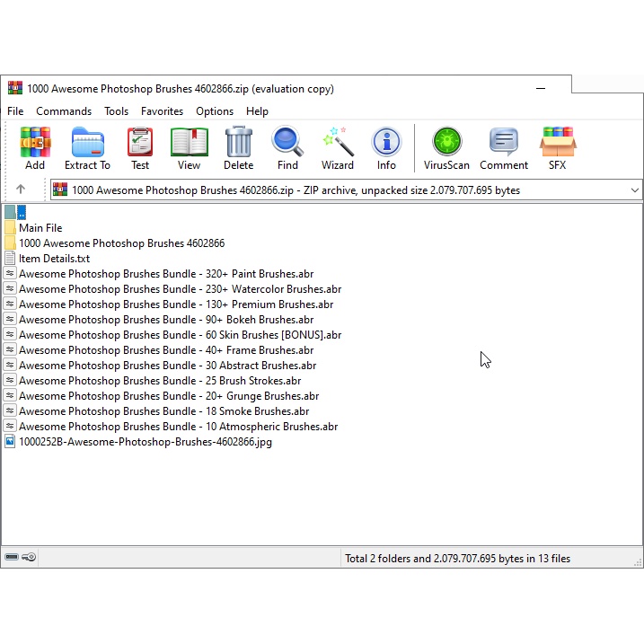Image resolution: width=644 pixels, height=644 pixels.
Task: Click the Extract To folder icon
Action: click(87, 142)
